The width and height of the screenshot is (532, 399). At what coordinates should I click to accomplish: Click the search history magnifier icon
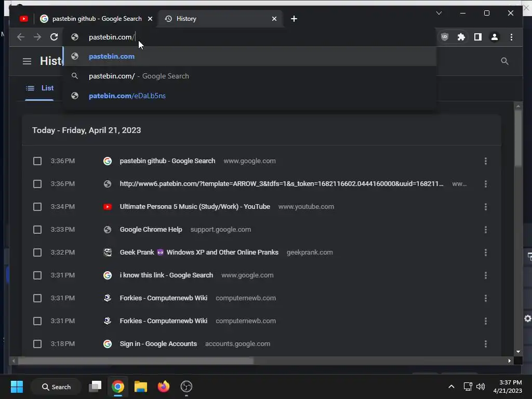pos(504,61)
